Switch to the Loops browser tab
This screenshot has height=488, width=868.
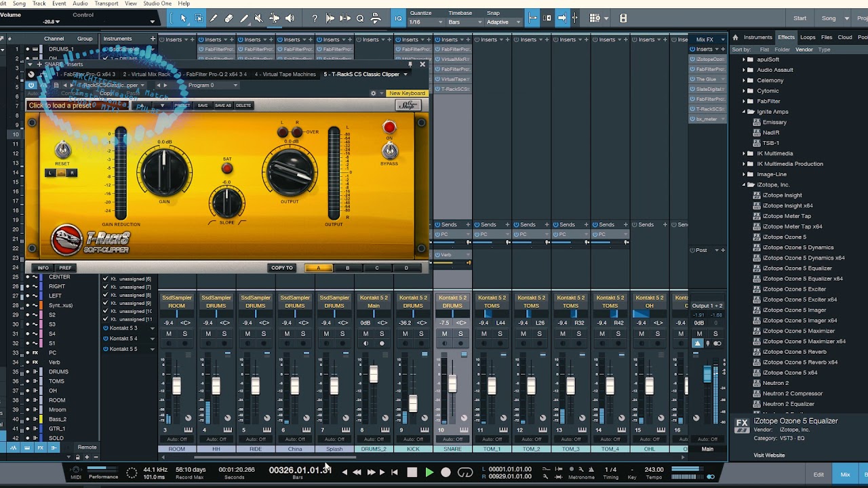[808, 37]
